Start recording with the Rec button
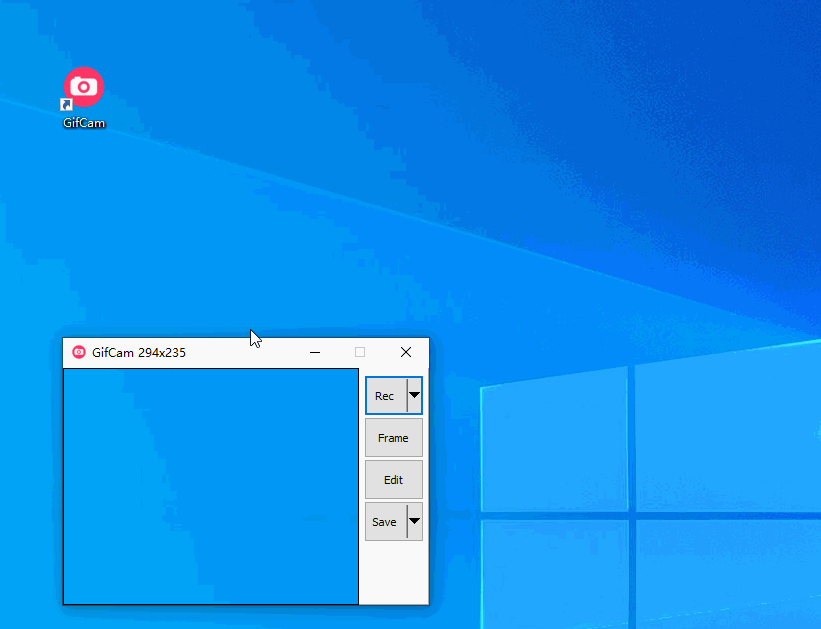This screenshot has width=821, height=629. 385,396
